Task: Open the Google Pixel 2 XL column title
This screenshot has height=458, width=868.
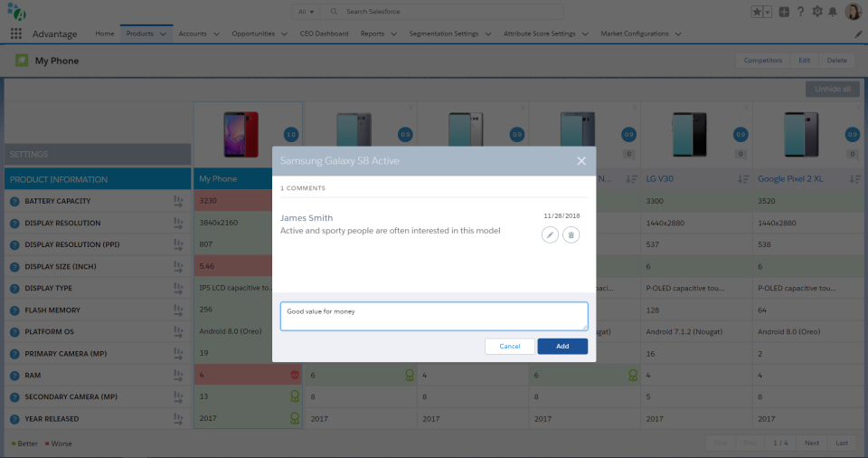Action: click(x=790, y=179)
